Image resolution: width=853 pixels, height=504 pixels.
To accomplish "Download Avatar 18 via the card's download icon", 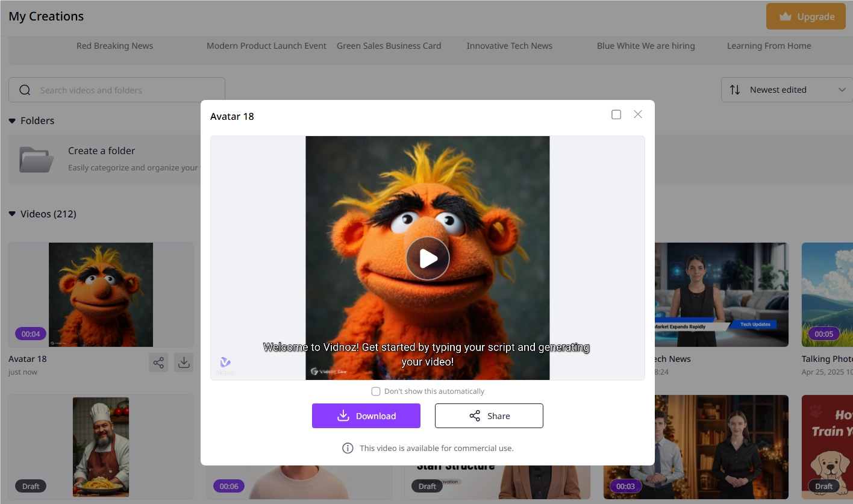I will tap(184, 362).
